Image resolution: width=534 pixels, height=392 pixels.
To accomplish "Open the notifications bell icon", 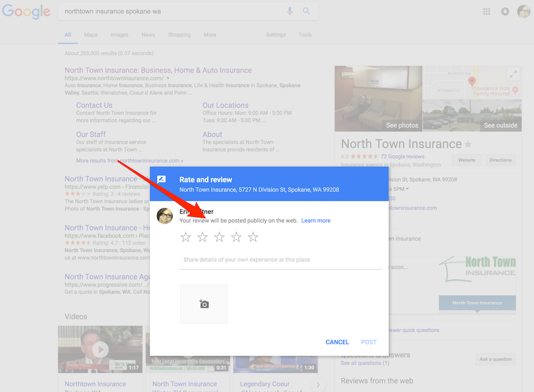I will [505, 12].
